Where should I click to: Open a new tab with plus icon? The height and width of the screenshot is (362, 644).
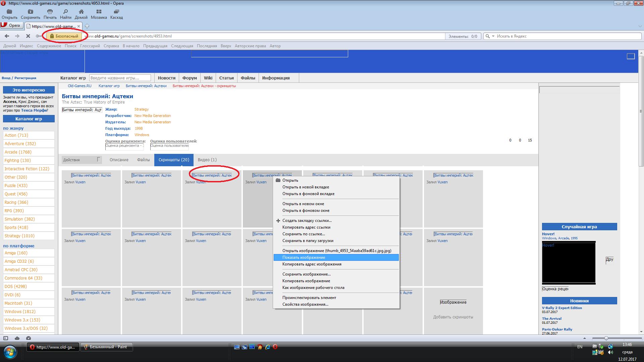pos(87,26)
